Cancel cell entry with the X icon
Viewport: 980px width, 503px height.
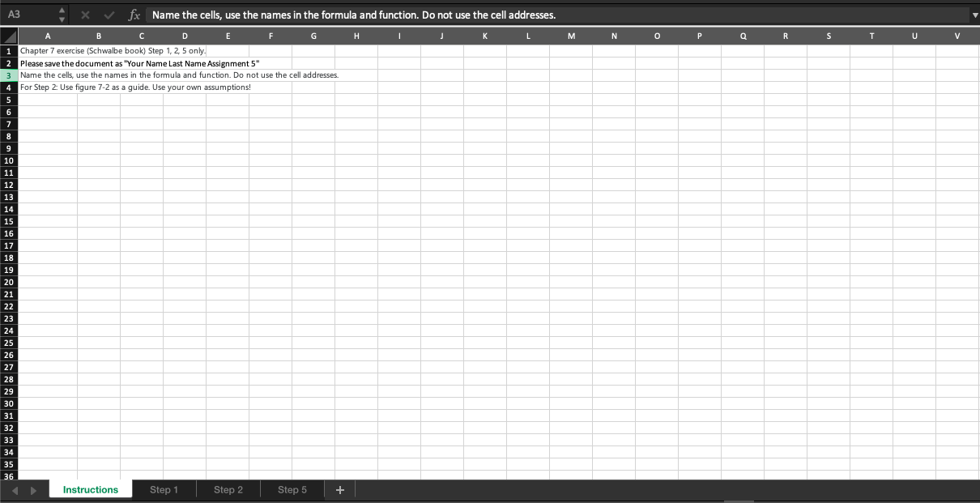(85, 14)
